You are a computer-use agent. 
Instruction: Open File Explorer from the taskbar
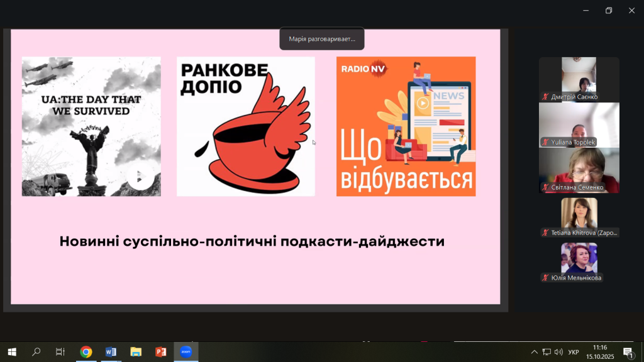point(135,352)
